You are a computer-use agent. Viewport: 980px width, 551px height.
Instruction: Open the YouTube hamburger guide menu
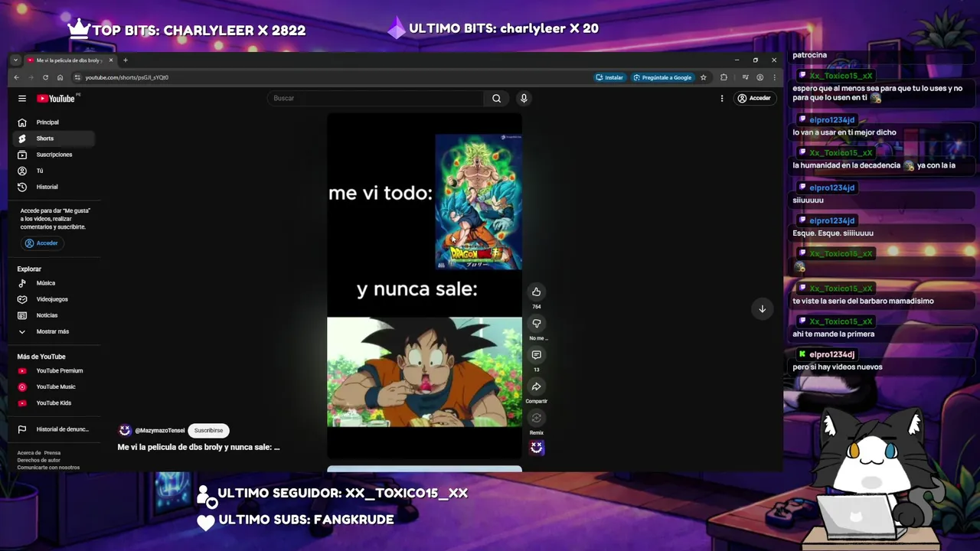tap(22, 99)
